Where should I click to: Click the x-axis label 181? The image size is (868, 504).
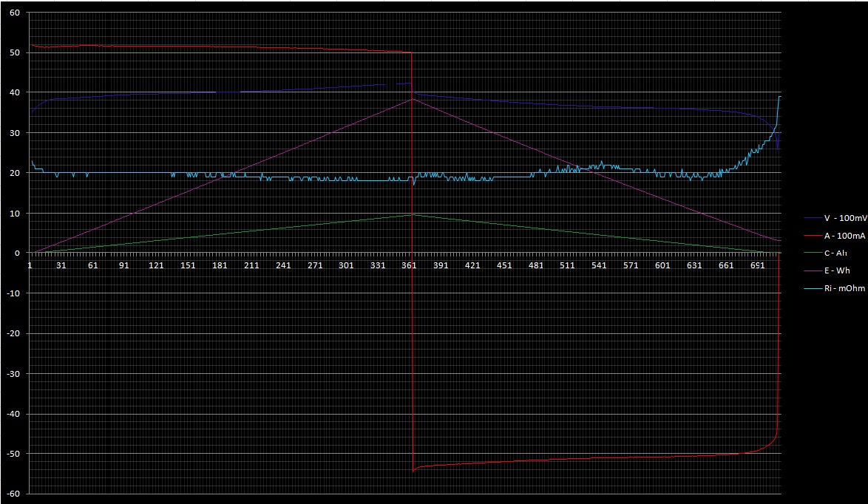point(220,265)
